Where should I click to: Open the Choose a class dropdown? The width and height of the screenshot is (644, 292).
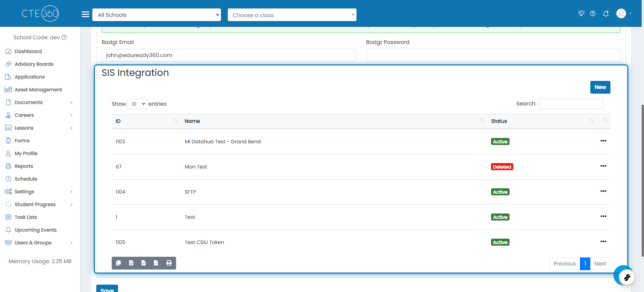(292, 15)
